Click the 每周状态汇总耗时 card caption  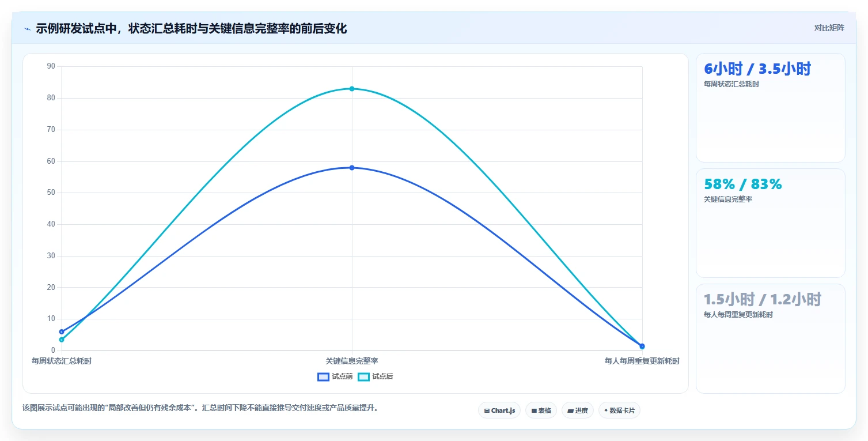pos(731,84)
